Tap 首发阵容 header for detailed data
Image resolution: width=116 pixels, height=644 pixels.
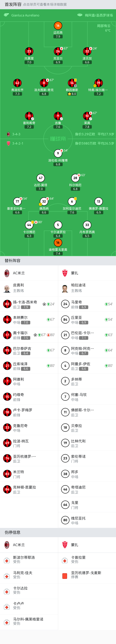coord(13,4)
